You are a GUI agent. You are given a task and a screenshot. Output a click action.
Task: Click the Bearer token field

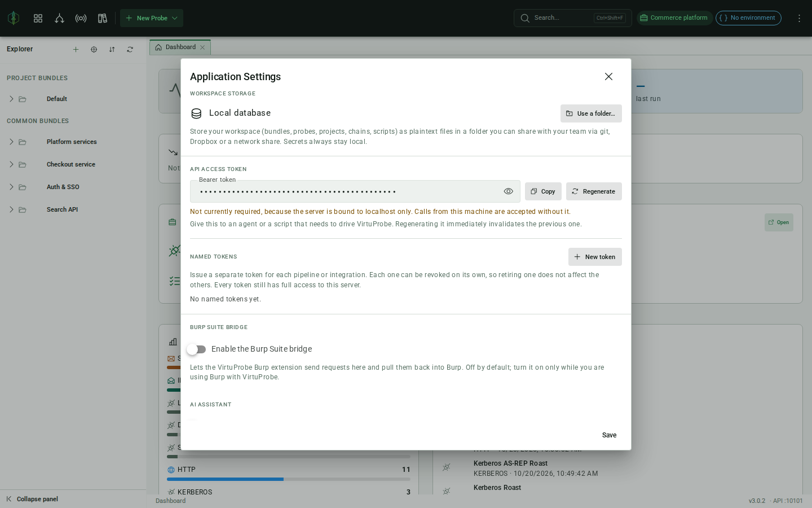pyautogui.click(x=355, y=191)
